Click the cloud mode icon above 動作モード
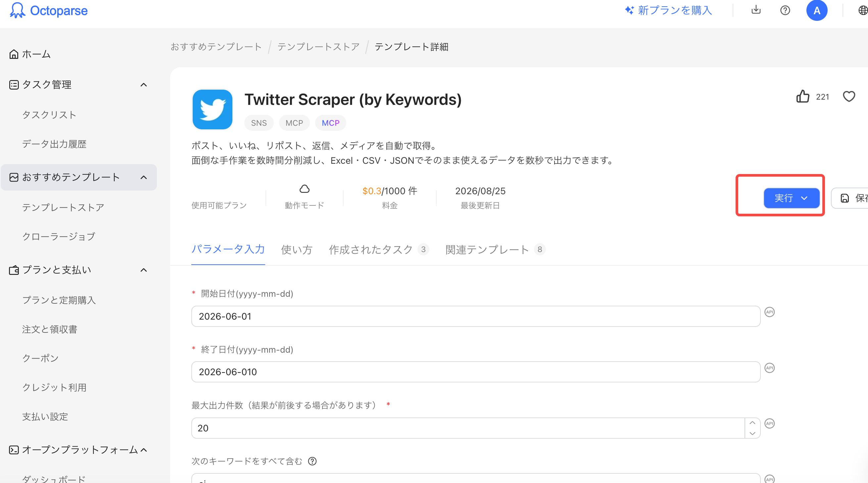868x483 pixels. tap(304, 189)
